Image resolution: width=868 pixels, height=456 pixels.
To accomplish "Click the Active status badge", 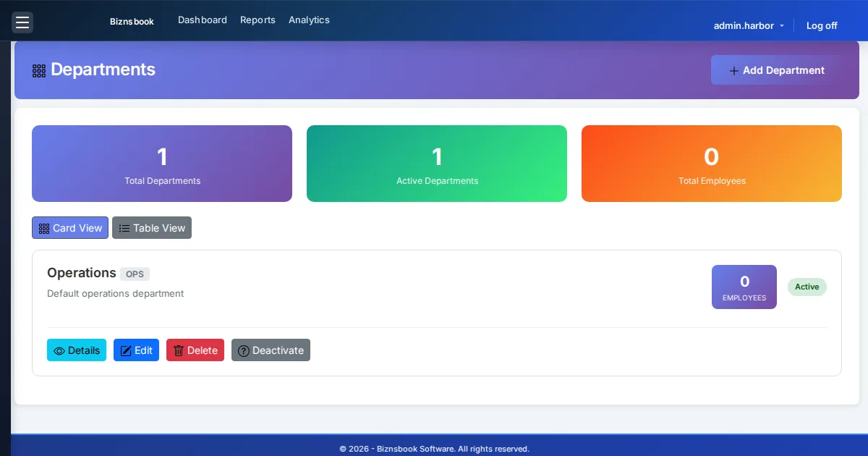I will [807, 287].
